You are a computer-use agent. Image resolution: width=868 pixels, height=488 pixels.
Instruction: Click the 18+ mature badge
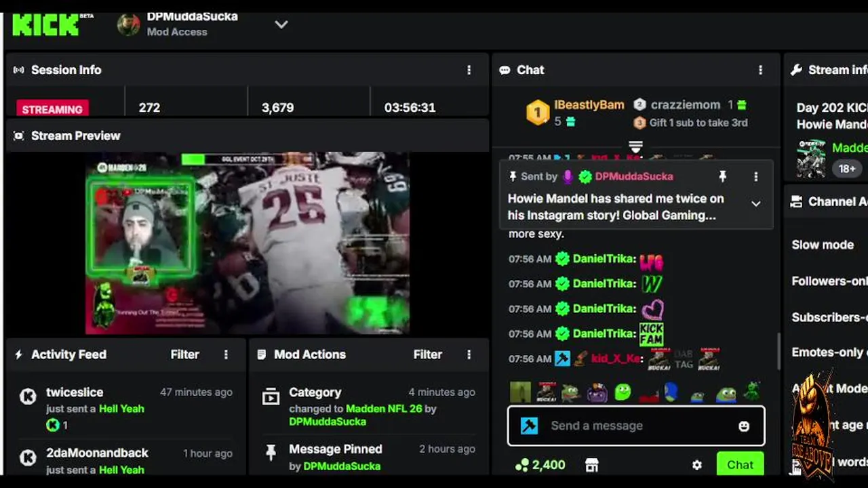click(x=847, y=168)
